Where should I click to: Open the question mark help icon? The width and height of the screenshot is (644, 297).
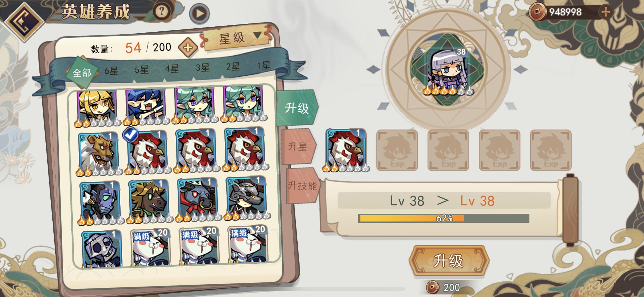pyautogui.click(x=162, y=12)
